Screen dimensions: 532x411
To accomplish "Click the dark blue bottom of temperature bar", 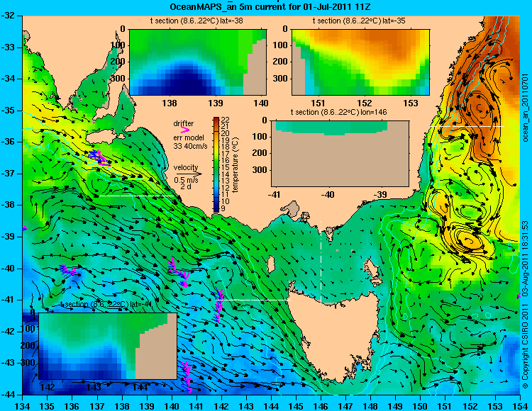I will coord(216,209).
